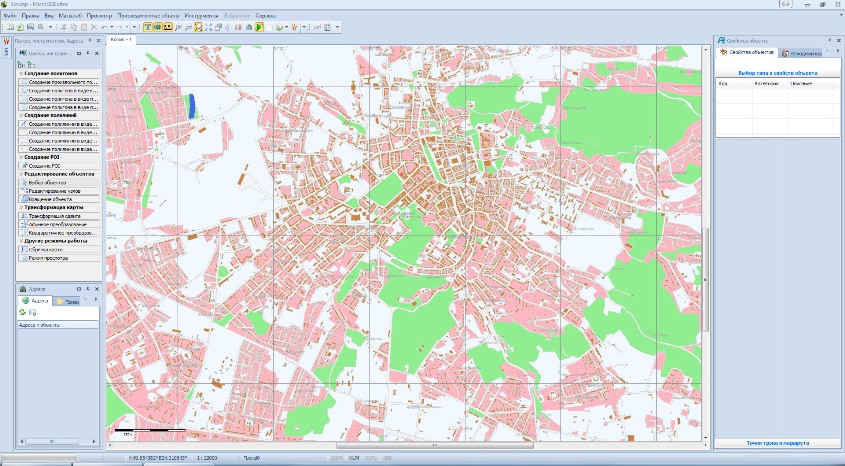This screenshot has height=466, width=845.
Task: Click the blue polygon on the map
Action: click(x=191, y=107)
